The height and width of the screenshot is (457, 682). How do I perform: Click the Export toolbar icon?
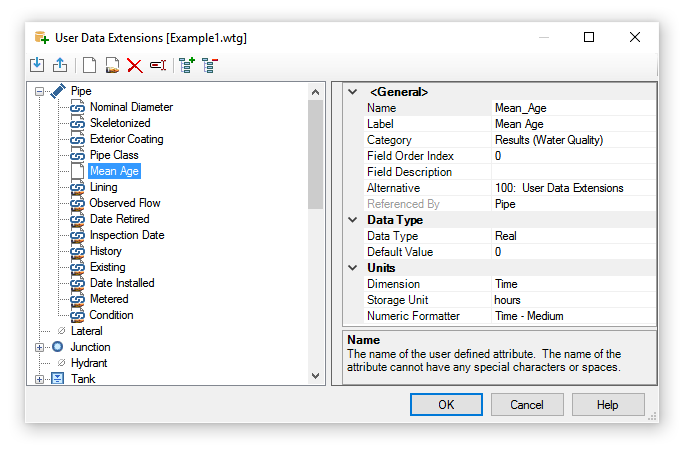[59, 65]
